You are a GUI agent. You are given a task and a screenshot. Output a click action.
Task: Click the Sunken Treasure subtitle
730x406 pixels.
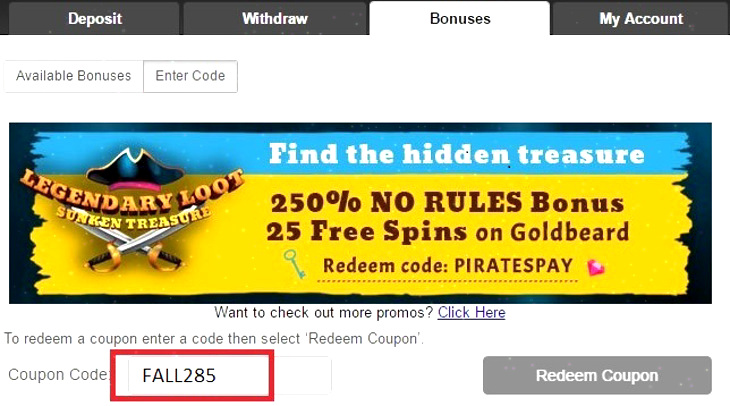134,219
